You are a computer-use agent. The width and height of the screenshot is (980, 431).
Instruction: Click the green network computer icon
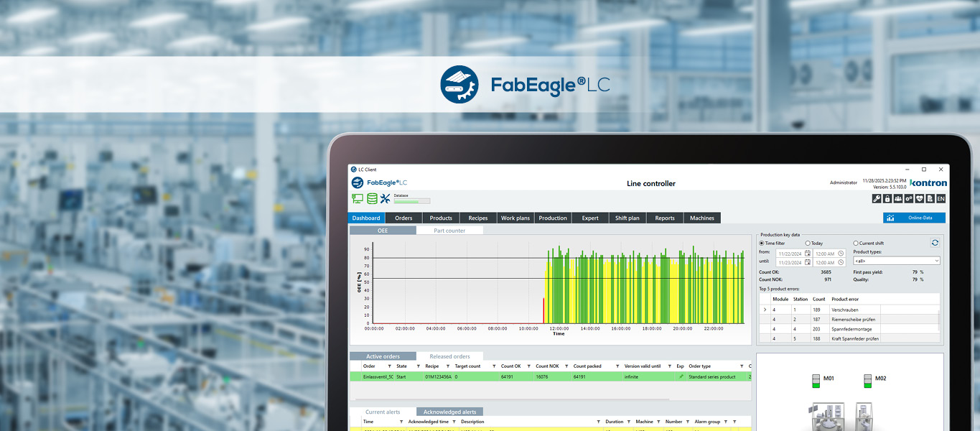(358, 199)
